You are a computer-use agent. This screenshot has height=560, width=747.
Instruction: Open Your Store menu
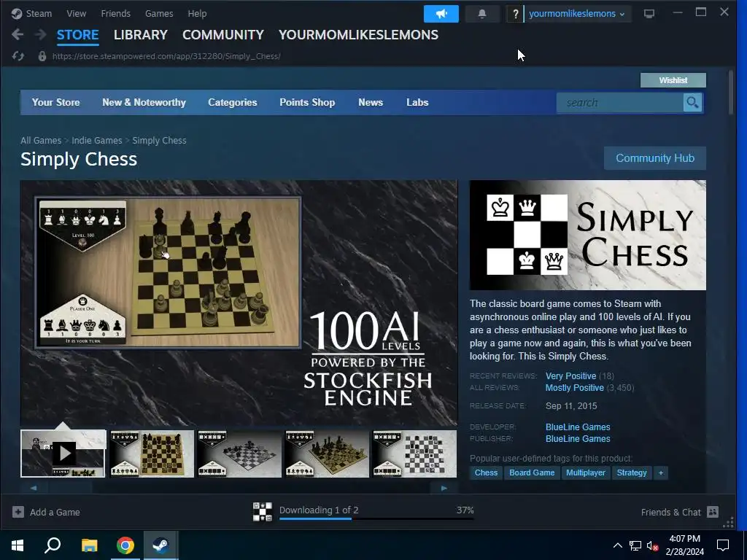click(55, 102)
